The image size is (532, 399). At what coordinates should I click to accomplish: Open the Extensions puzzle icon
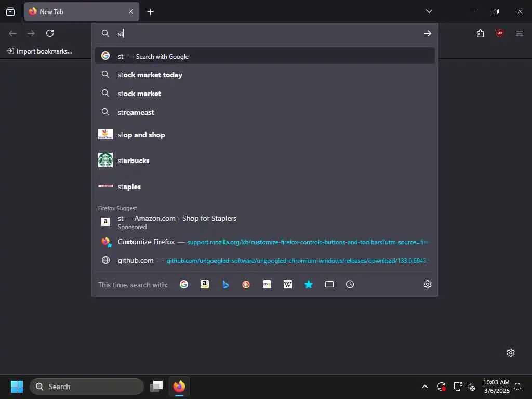click(480, 33)
